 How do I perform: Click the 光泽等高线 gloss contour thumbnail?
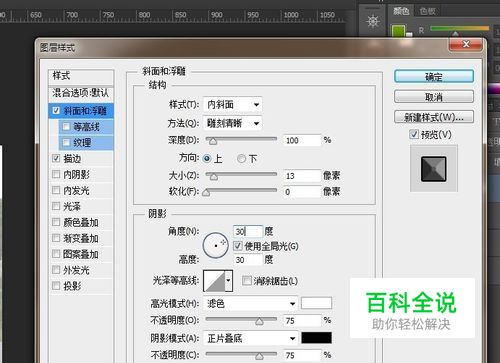(214, 281)
